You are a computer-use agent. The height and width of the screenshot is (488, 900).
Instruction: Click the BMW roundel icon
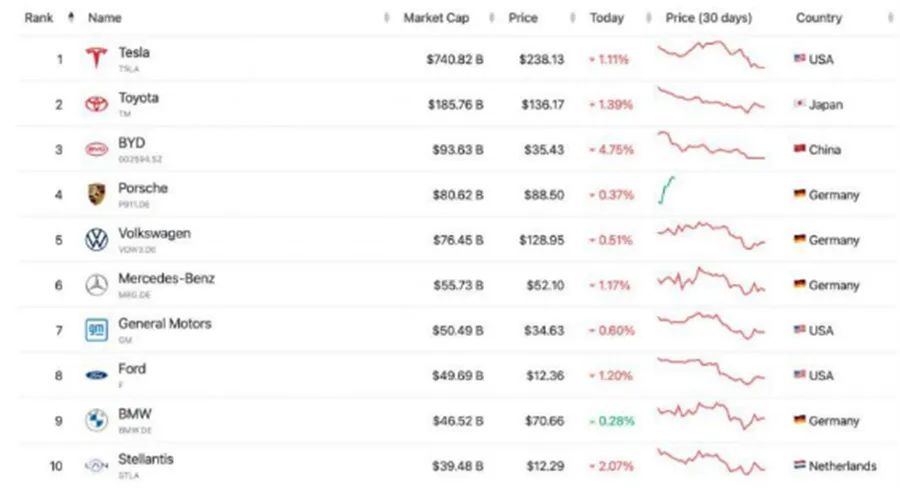coord(96,420)
